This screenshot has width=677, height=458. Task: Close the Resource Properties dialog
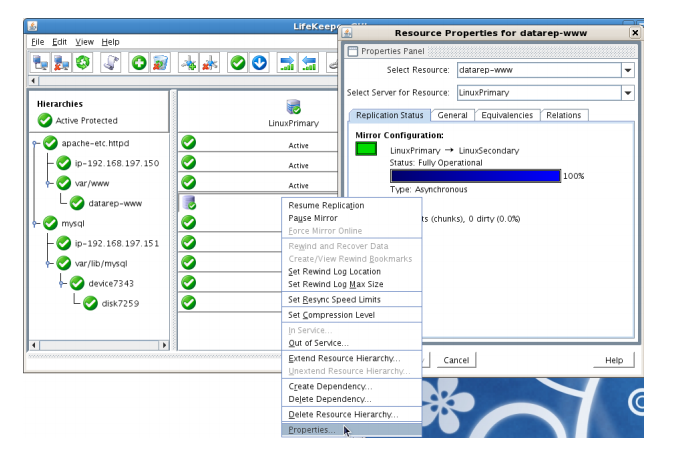coord(635,33)
